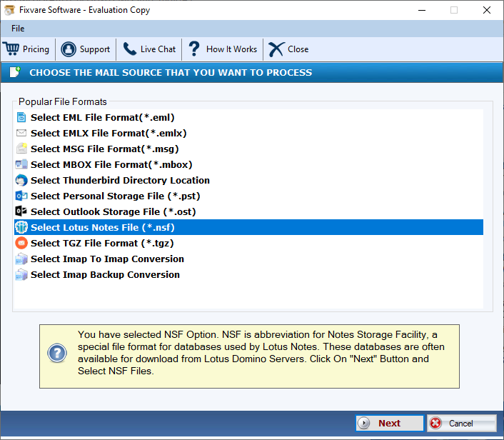This screenshot has width=504, height=440.
Task: Start a Live Chat session
Action: (149, 49)
